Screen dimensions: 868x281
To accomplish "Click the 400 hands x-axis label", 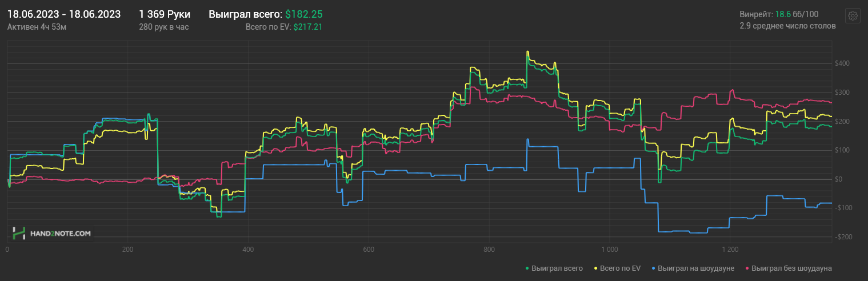I will 248,250.
